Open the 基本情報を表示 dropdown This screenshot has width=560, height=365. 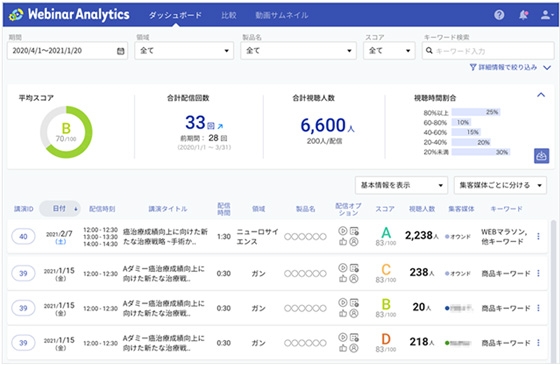click(401, 185)
